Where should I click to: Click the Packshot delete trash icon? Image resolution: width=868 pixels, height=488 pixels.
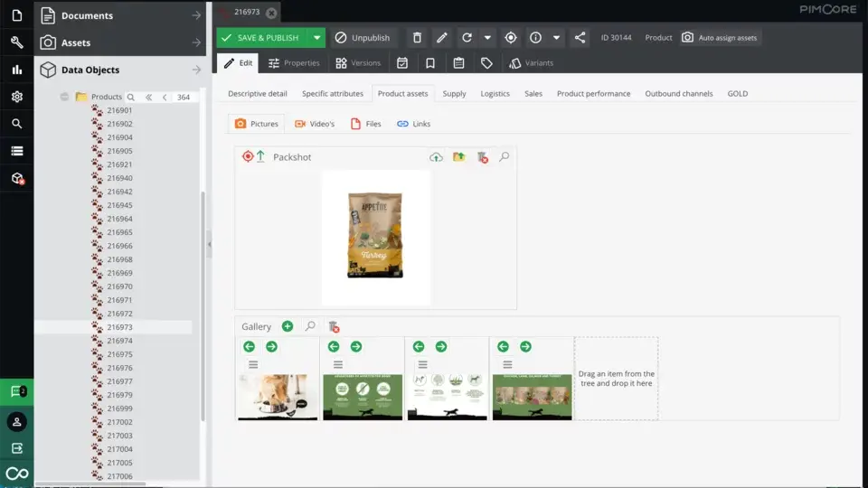pyautogui.click(x=482, y=157)
